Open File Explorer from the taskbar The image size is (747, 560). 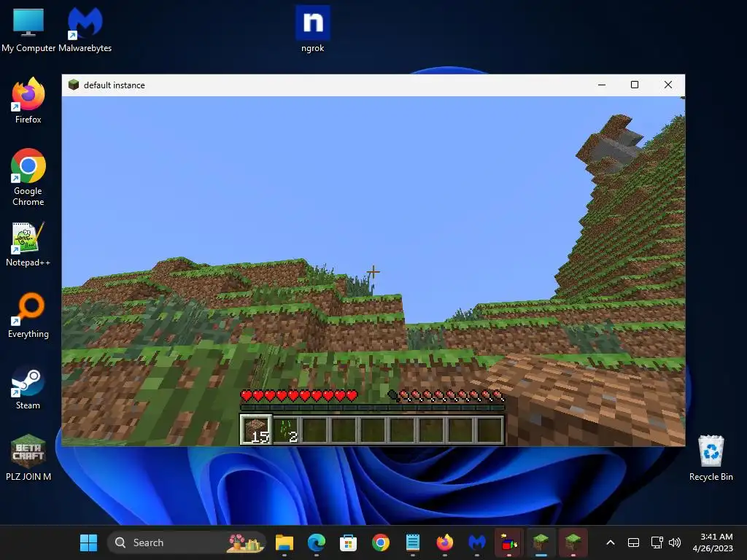pos(285,542)
